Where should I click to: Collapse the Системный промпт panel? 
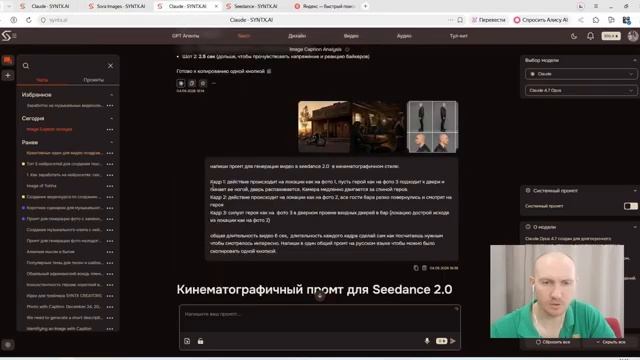[635, 191]
